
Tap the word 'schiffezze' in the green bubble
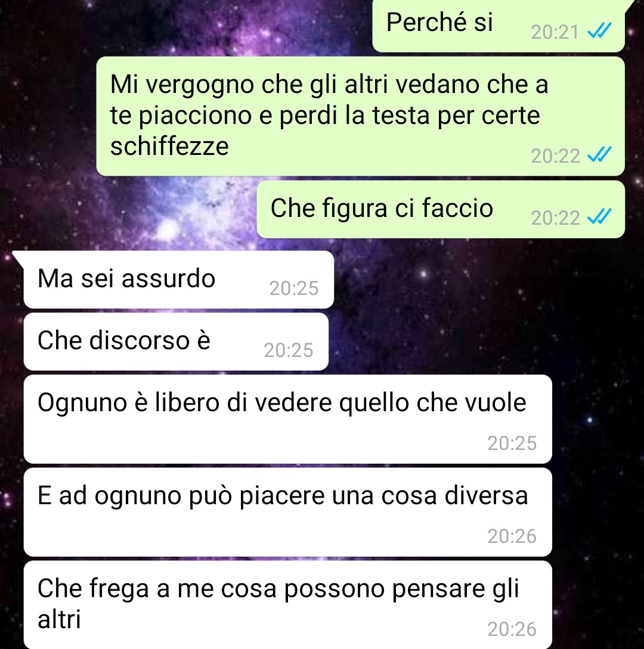[169, 146]
